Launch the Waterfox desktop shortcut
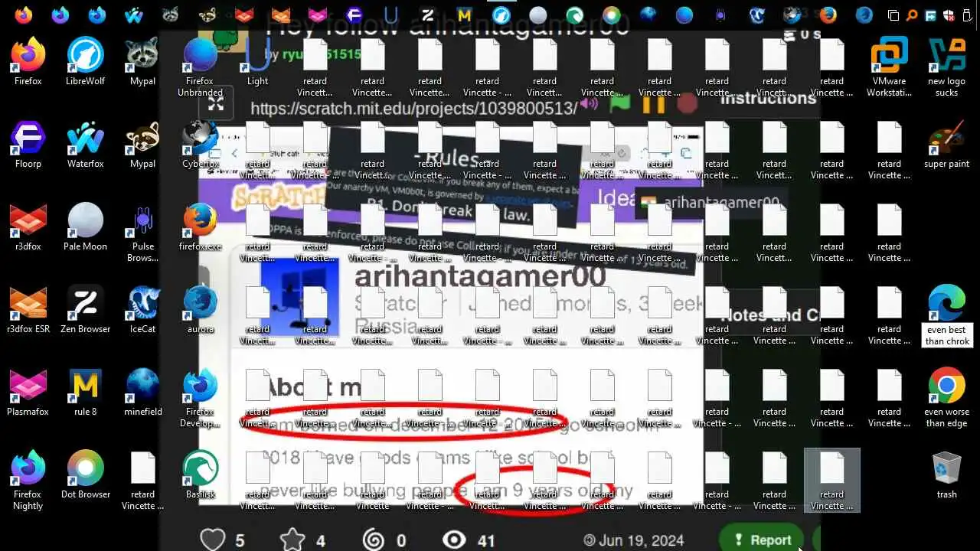 tap(85, 144)
